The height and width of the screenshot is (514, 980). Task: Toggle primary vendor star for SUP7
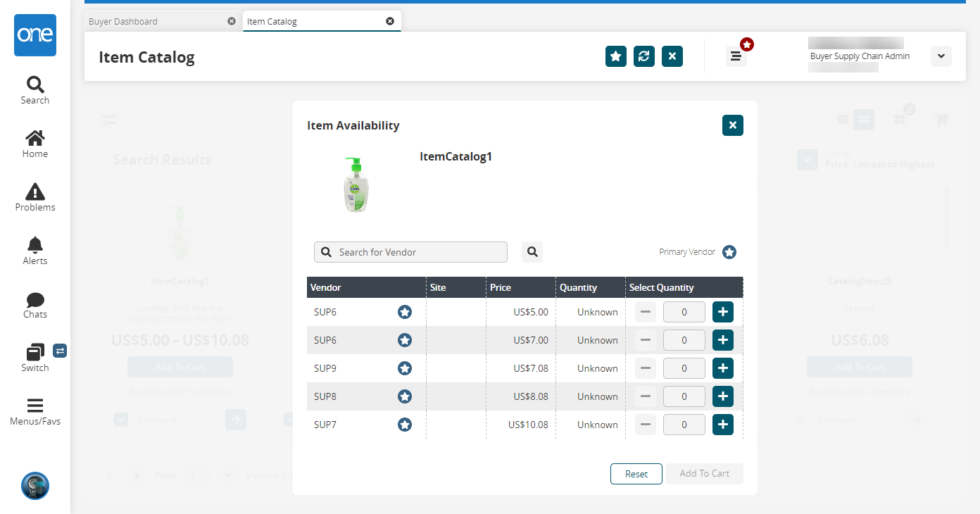pos(405,425)
